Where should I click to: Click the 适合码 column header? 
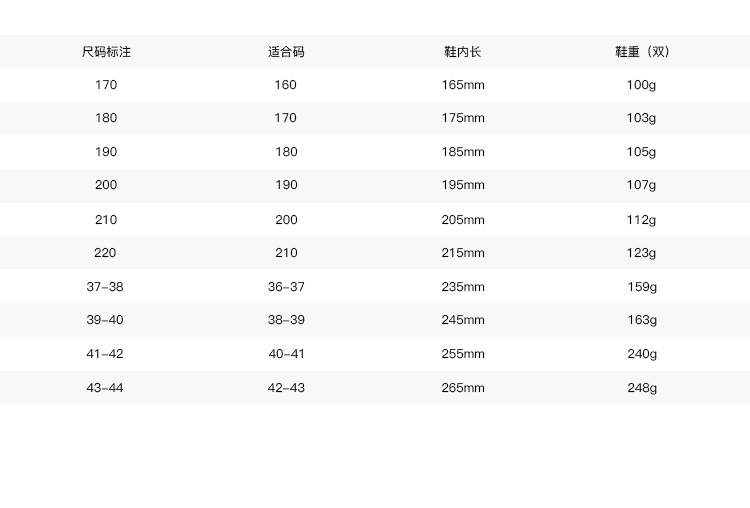coord(286,51)
